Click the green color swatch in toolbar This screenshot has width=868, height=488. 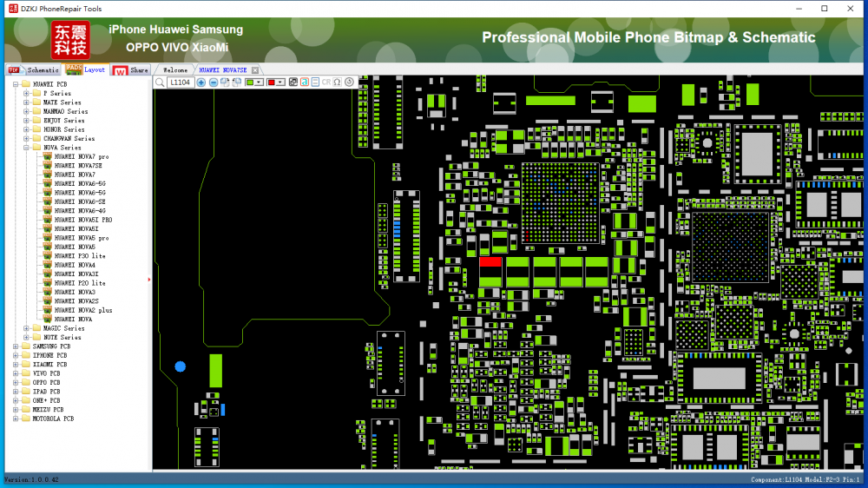pyautogui.click(x=250, y=82)
